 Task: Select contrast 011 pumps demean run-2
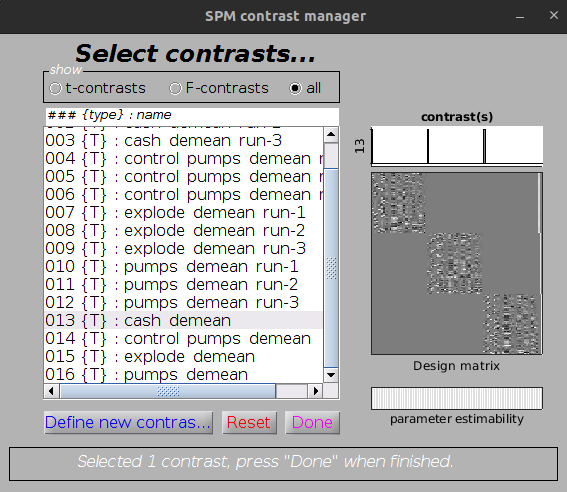183,284
